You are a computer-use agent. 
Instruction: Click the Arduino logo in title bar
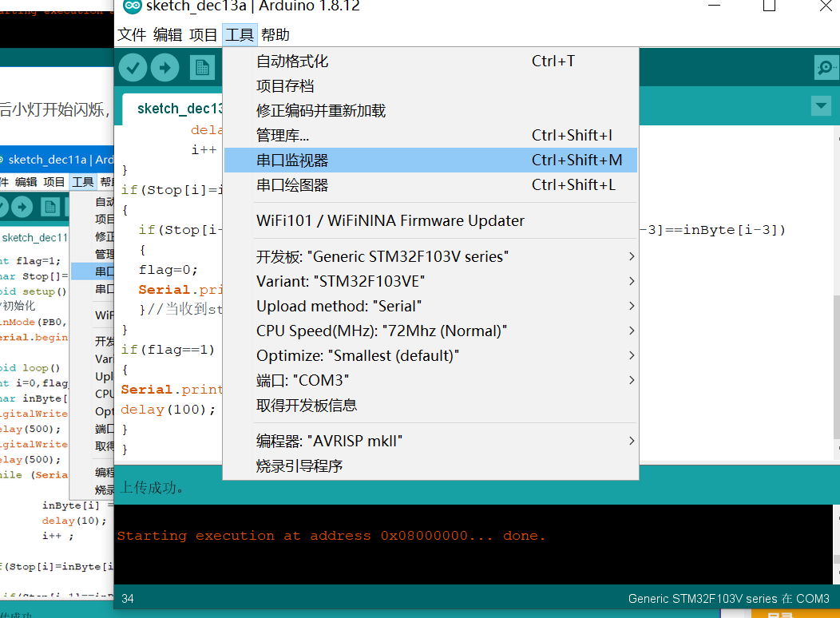[132, 6]
